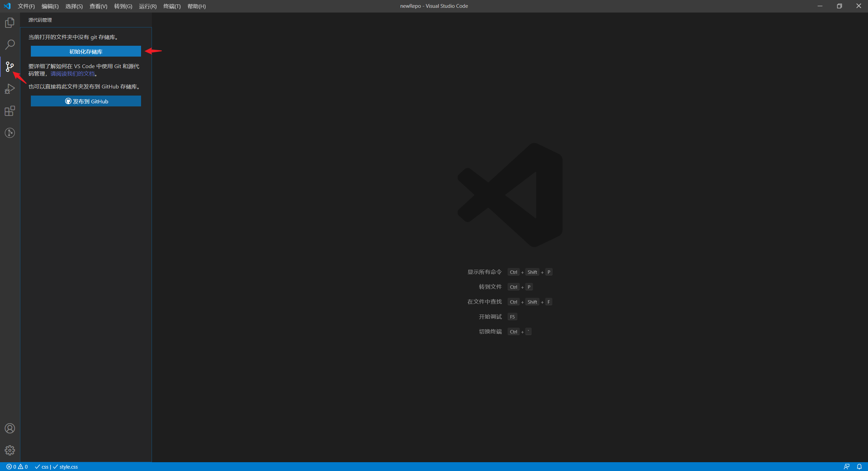Click the 切换终端 shortcut hint
The width and height of the screenshot is (868, 471).
pyautogui.click(x=490, y=331)
